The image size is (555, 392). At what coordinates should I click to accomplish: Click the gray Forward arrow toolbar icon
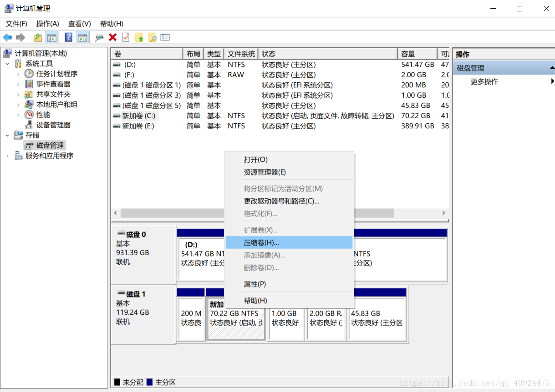(20, 37)
